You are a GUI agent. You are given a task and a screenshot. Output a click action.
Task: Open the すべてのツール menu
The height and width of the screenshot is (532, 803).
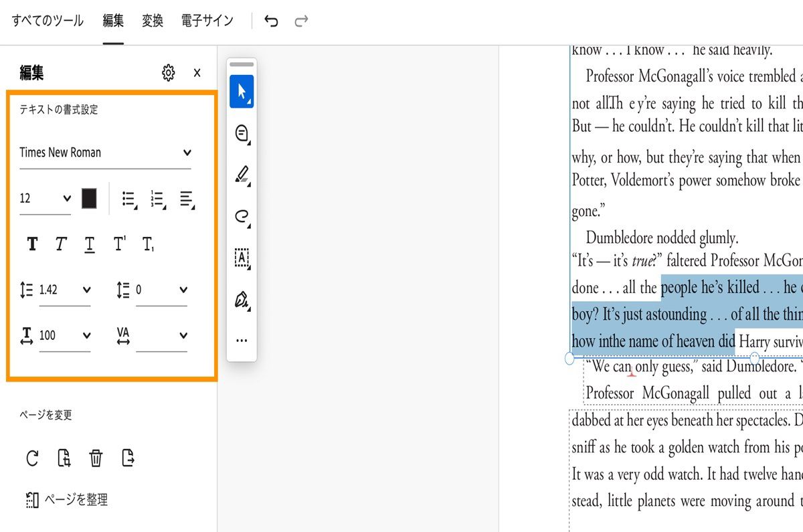(x=48, y=21)
